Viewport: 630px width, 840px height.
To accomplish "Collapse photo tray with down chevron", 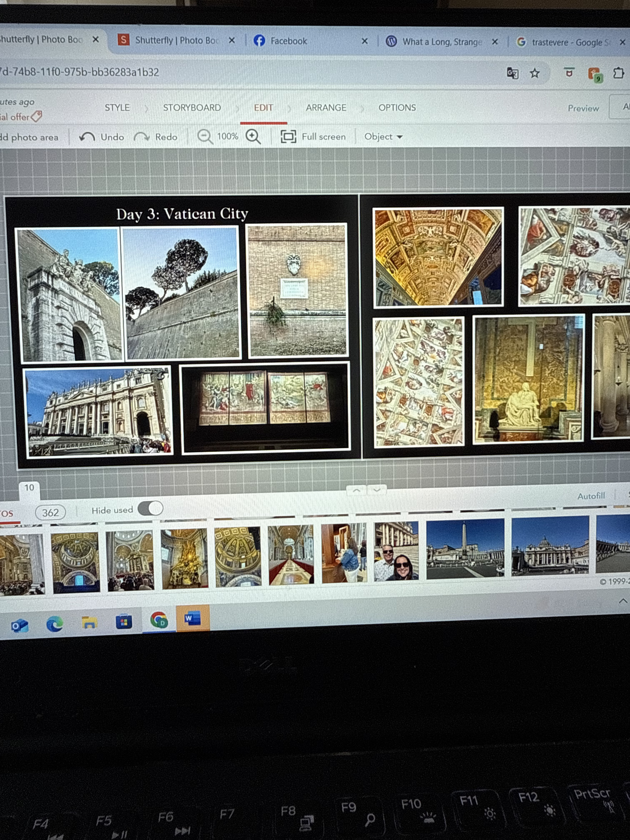I will click(x=377, y=490).
